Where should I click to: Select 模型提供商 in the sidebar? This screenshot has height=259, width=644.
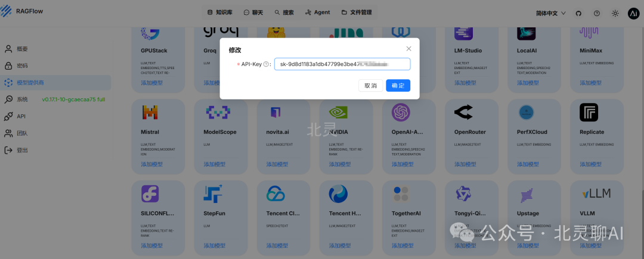55,83
